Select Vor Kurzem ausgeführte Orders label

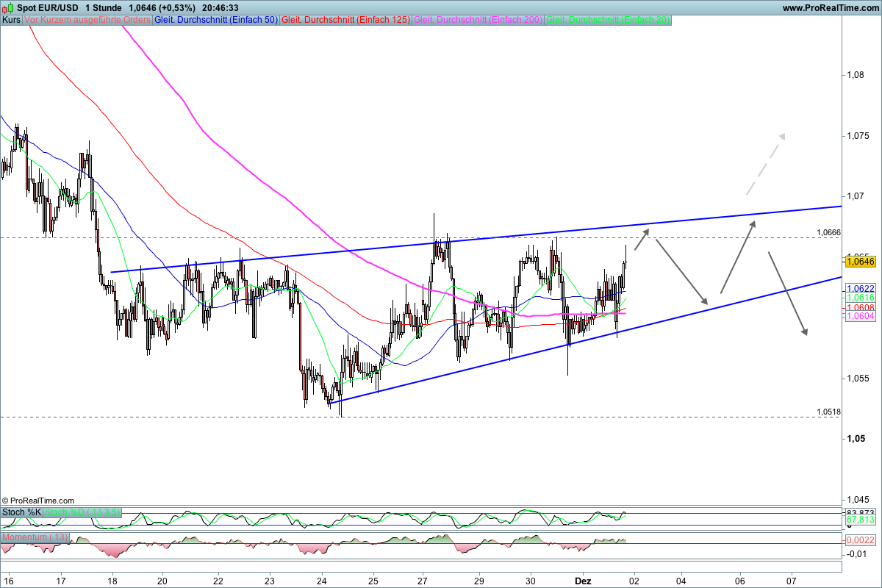click(x=87, y=20)
